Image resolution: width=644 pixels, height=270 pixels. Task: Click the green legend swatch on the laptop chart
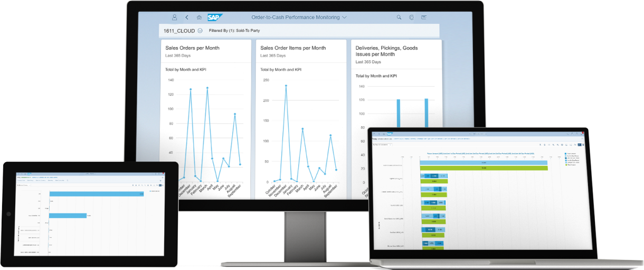[x=565, y=165]
